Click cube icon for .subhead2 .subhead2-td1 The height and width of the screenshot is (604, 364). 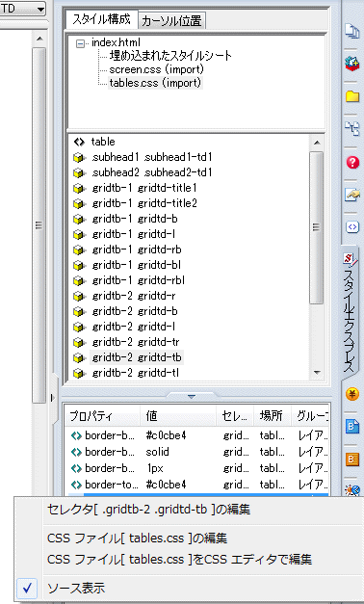[79, 173]
